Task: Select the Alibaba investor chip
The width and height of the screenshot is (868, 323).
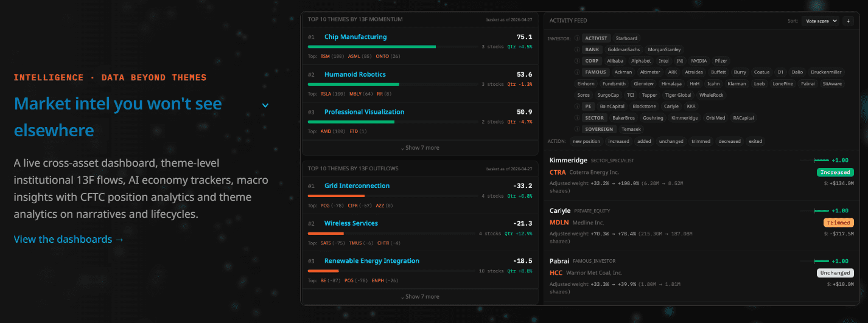Action: [615, 61]
